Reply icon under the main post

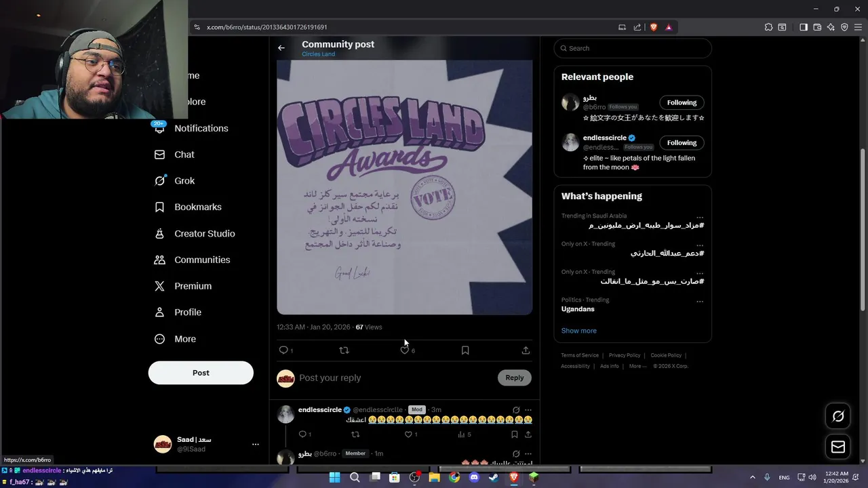tap(283, 350)
